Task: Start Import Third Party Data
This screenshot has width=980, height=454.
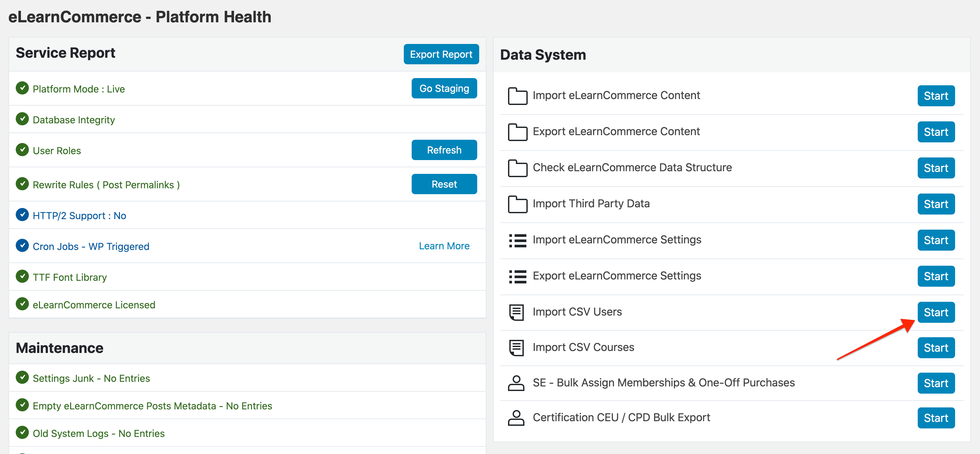Action: click(x=936, y=204)
